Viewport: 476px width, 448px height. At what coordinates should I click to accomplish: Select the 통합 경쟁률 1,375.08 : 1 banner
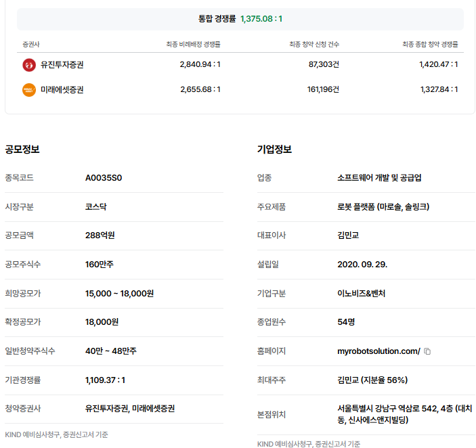pyautogui.click(x=240, y=19)
